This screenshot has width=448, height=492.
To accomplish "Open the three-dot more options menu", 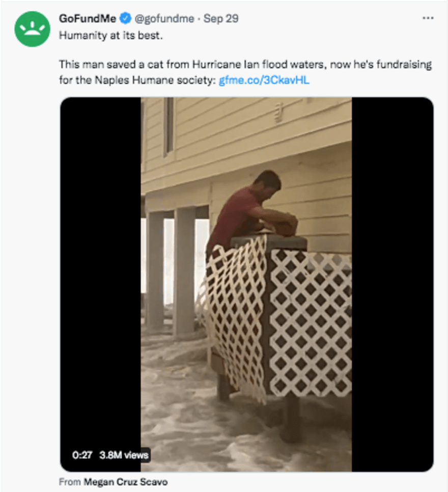I will coord(428,18).
